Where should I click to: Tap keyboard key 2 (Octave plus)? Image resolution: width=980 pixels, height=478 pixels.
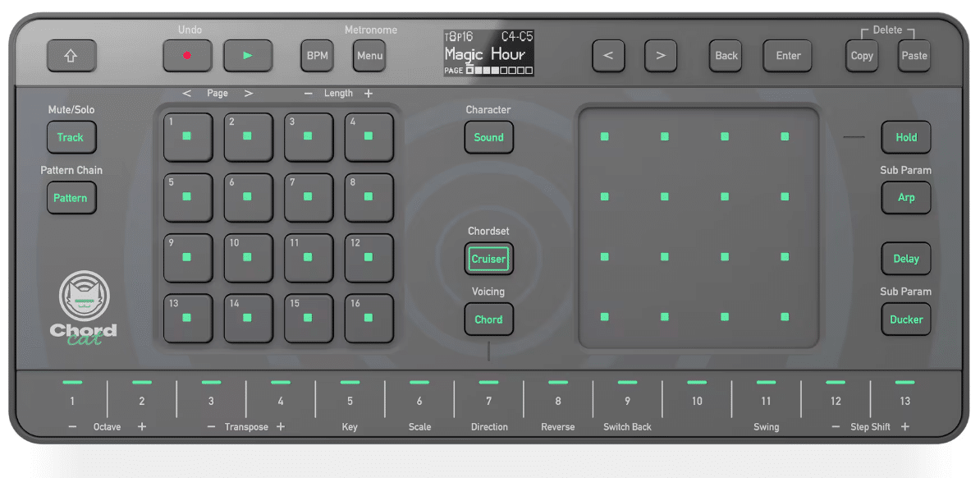click(x=142, y=401)
